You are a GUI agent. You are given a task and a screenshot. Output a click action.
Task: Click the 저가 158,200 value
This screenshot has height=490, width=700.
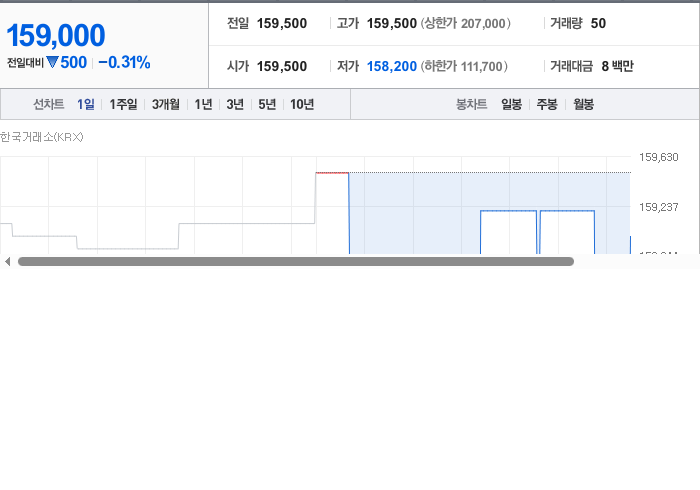[x=392, y=66]
